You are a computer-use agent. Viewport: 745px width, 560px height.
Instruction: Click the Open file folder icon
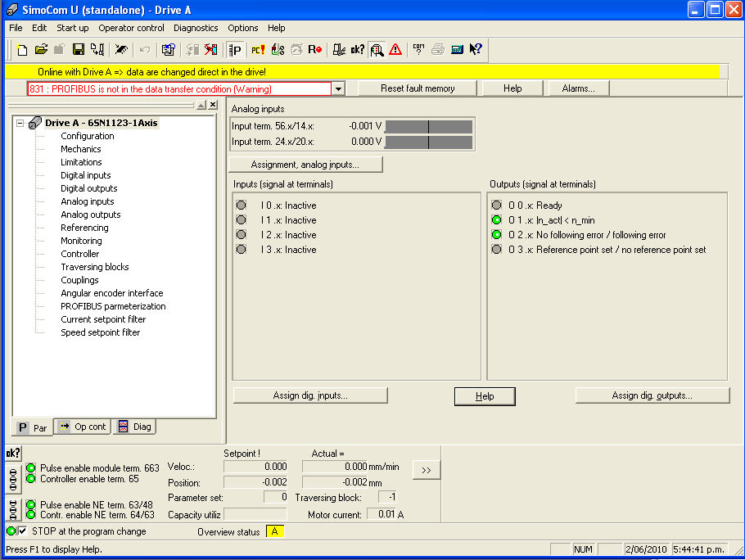pyautogui.click(x=41, y=49)
